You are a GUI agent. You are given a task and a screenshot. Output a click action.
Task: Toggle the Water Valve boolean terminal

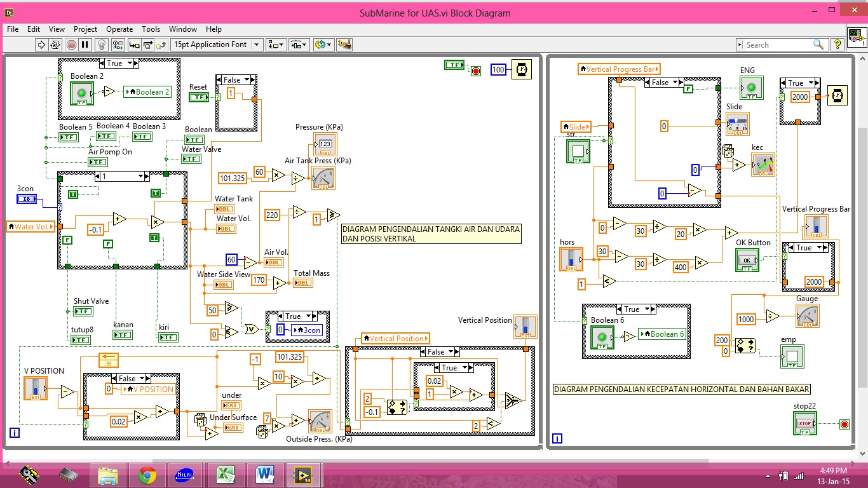coord(191,159)
